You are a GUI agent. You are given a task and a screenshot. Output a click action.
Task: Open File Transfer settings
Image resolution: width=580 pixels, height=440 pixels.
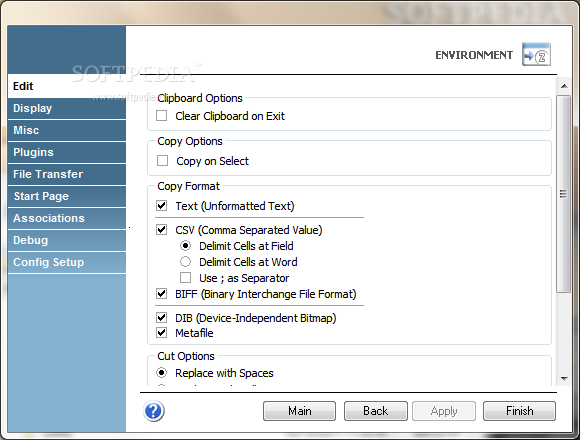[x=67, y=174]
